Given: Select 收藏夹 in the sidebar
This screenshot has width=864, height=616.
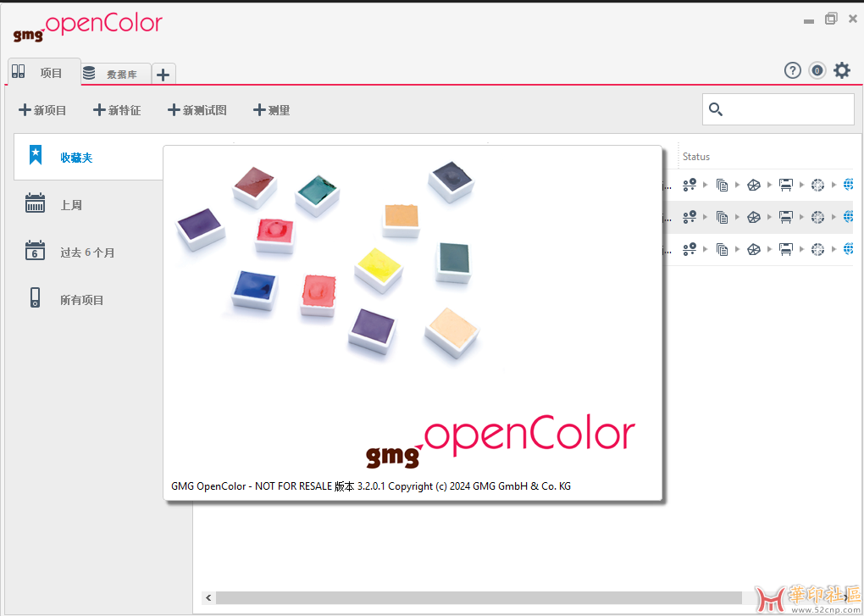Looking at the screenshot, I should point(89,157).
